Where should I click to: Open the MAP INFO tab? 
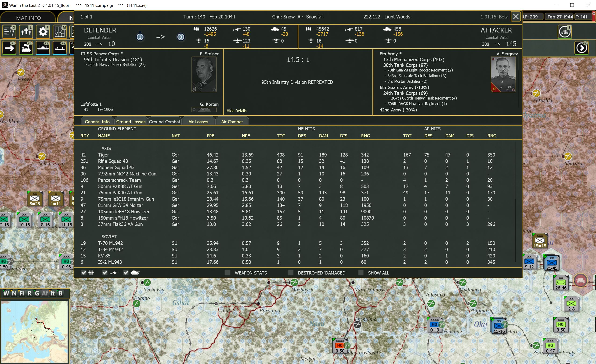[x=28, y=18]
